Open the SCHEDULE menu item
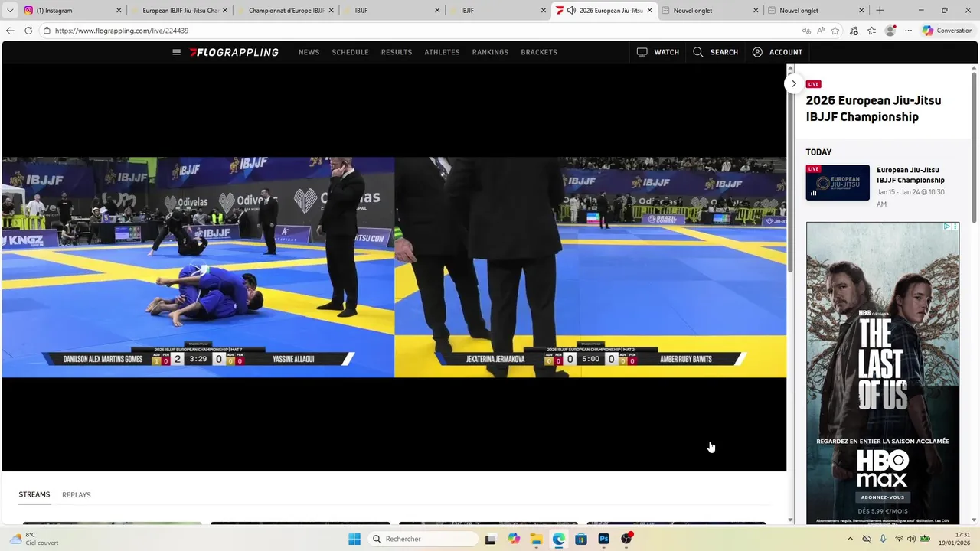The height and width of the screenshot is (551, 980). (350, 52)
